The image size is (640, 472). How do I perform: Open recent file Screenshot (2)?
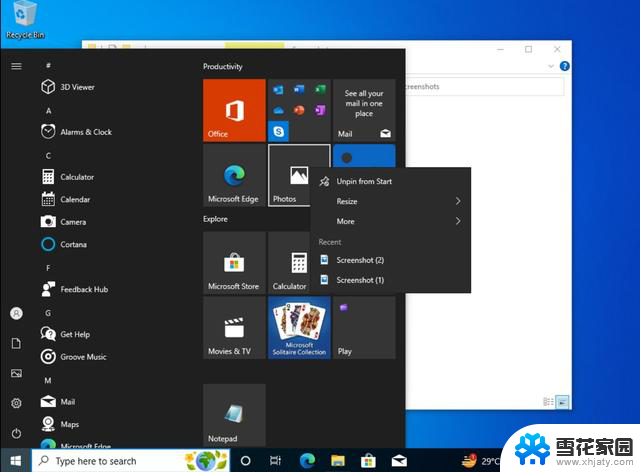click(x=391, y=260)
